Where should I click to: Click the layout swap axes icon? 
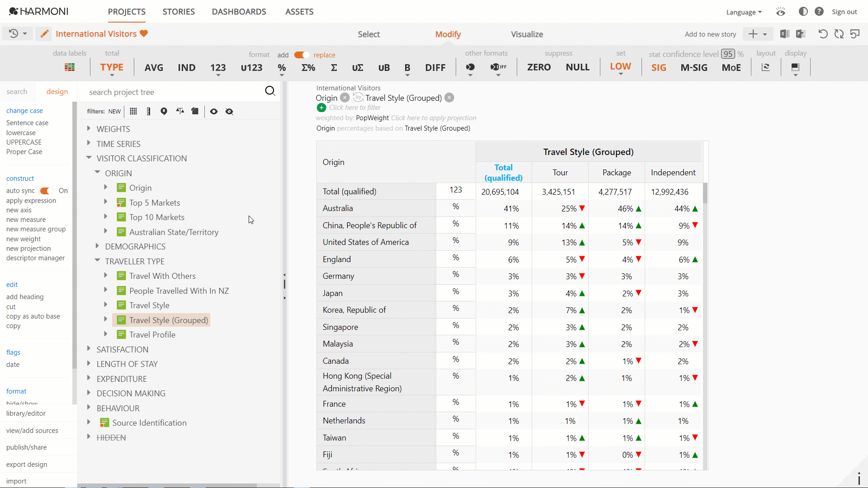[x=766, y=67]
